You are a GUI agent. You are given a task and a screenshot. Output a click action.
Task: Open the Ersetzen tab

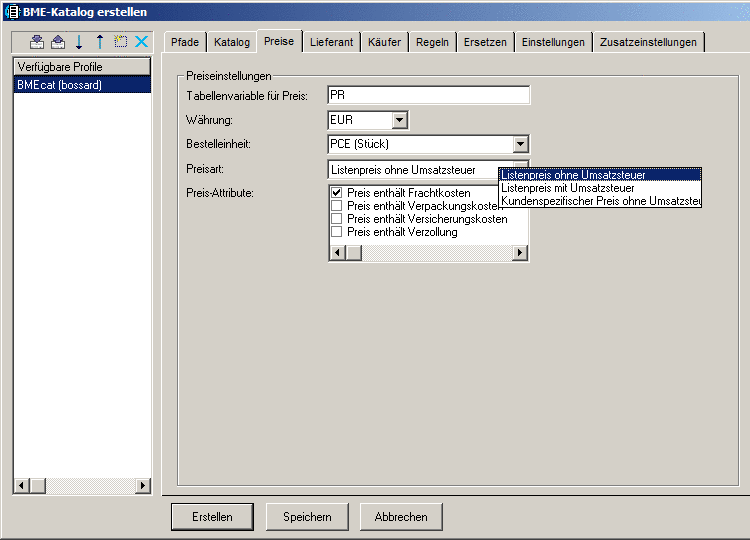(485, 42)
